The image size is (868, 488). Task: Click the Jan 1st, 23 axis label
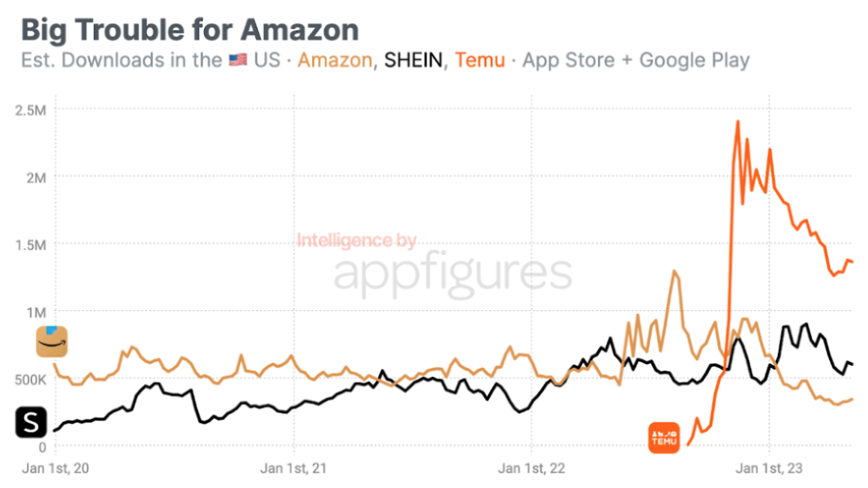click(769, 468)
